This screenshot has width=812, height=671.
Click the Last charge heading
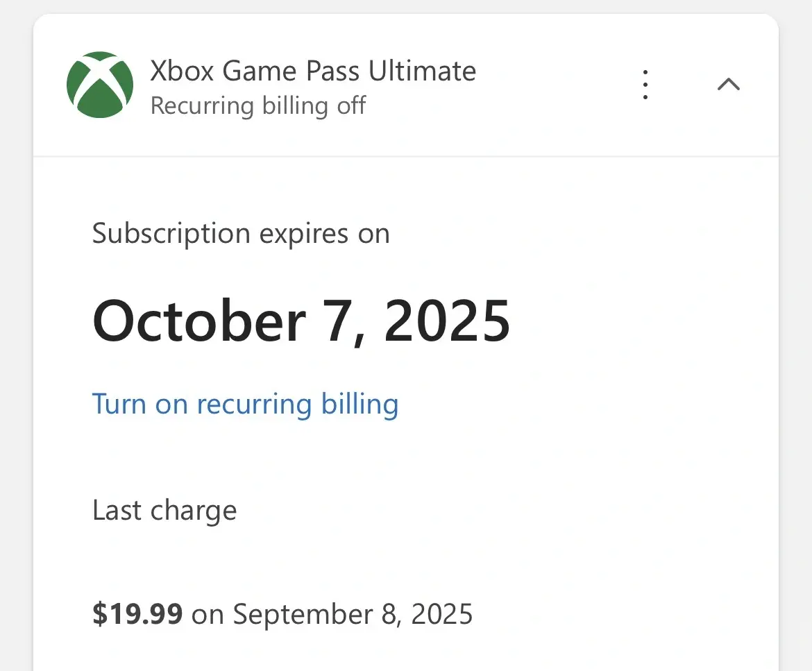point(164,511)
